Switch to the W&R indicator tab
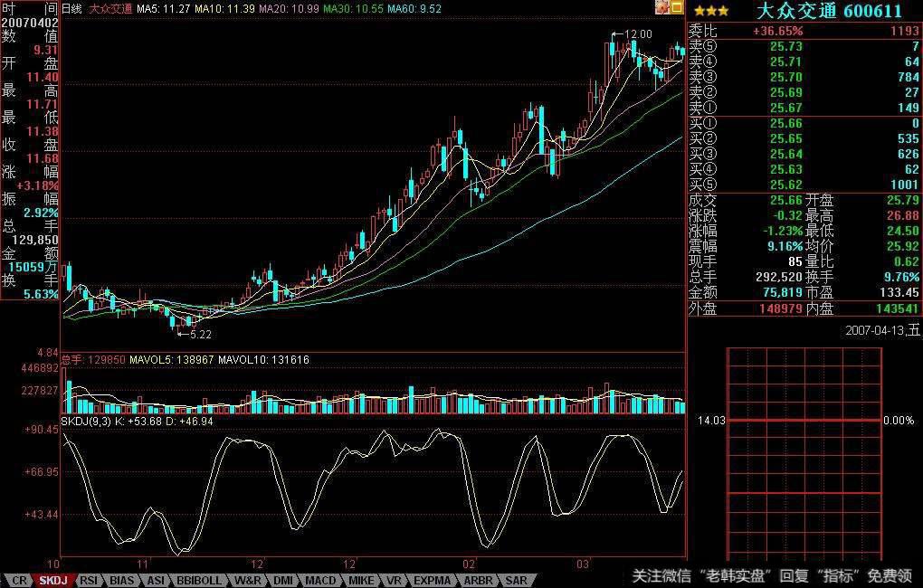The image size is (923, 588). click(247, 580)
